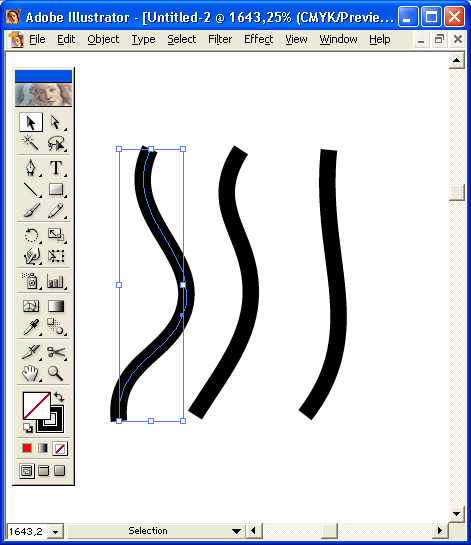Choose the Zoom magnifier tool
Viewport: 471px width, 545px height.
(56, 373)
